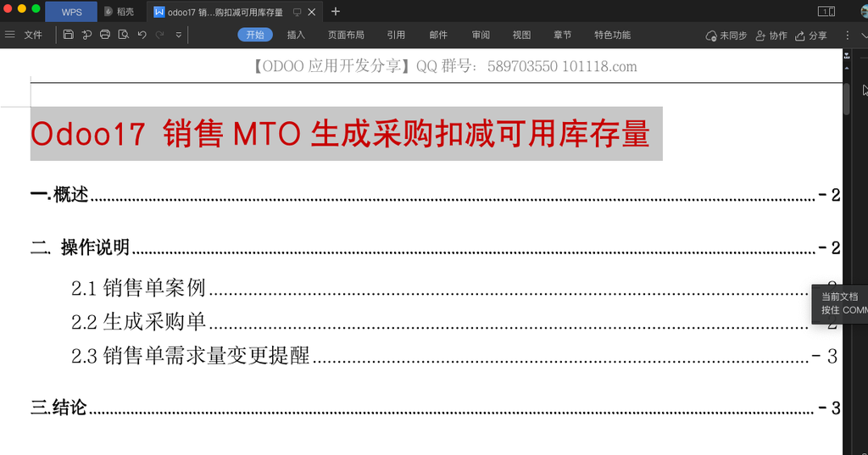Open the three-dot more options menu
This screenshot has width=868, height=455.
pyautogui.click(x=847, y=35)
